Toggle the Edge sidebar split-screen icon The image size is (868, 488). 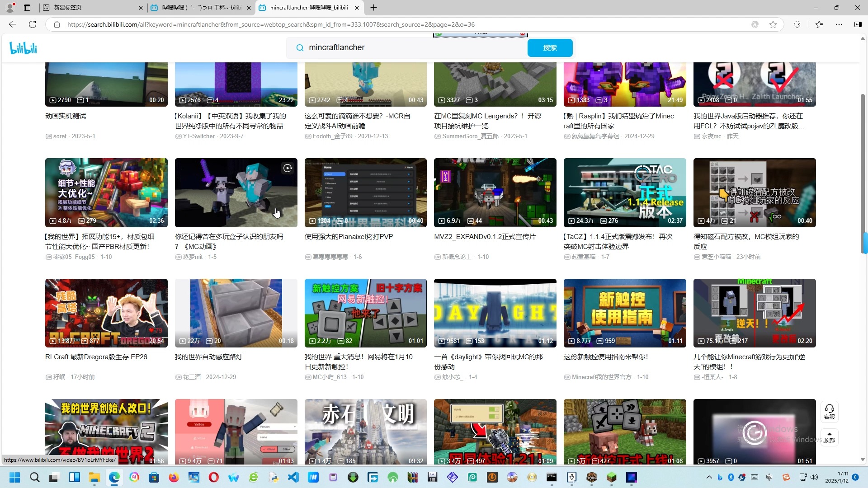pos(858,24)
